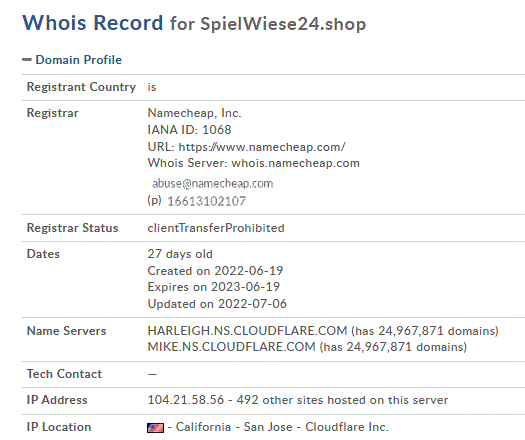Open the SpielWiese24.shop page title
525x440 pixels.
click(283, 24)
